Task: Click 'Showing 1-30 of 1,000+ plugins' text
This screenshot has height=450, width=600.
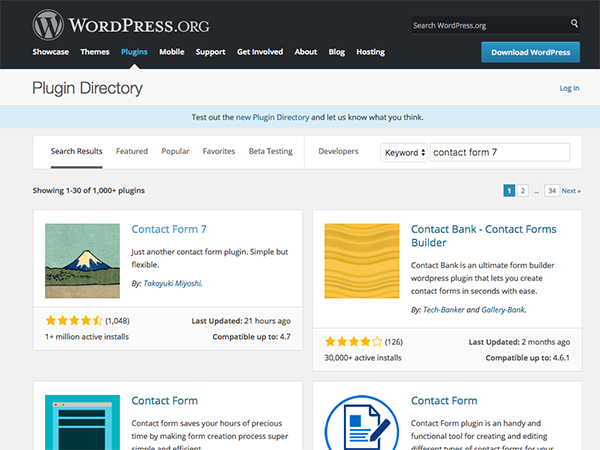Action: [88, 190]
